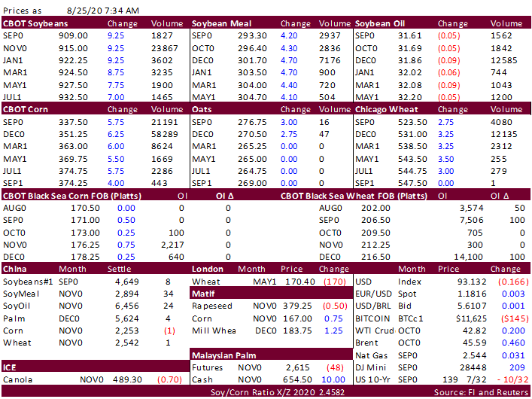Viewport: 532px width, 399px height.
Task: Click the Black Sea Corn FOB header
Action: coord(72,196)
